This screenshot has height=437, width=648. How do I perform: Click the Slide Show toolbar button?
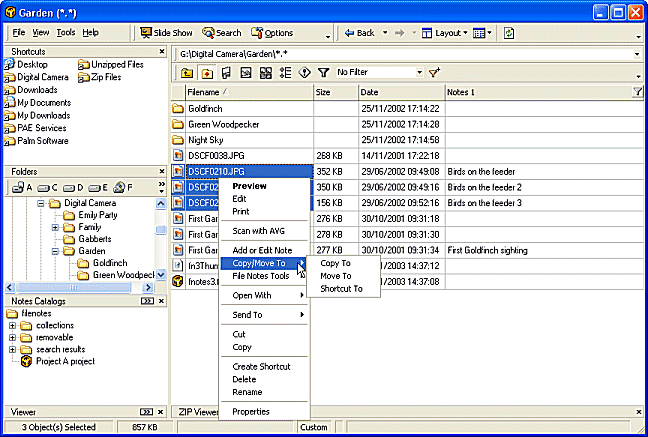[x=165, y=33]
